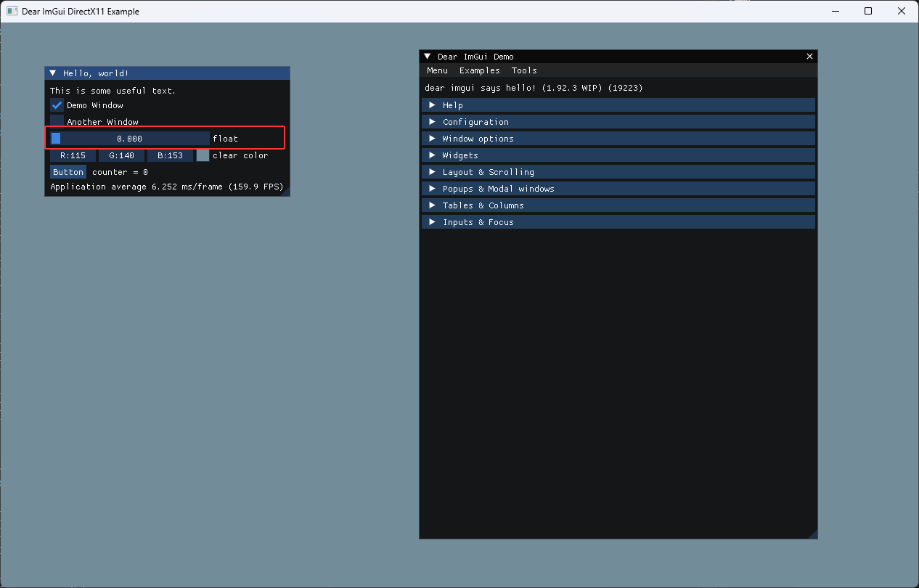This screenshot has width=919, height=588.
Task: Click the Dear ImGui Demo resize grip corner
Action: click(x=813, y=534)
